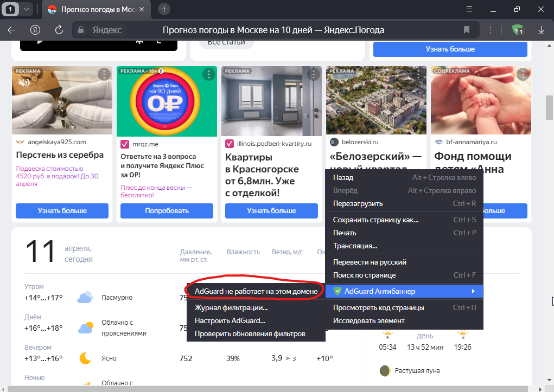This screenshot has height=392, width=554.
Task: Bookmark this page with the bookmark icon
Action: (467, 30)
